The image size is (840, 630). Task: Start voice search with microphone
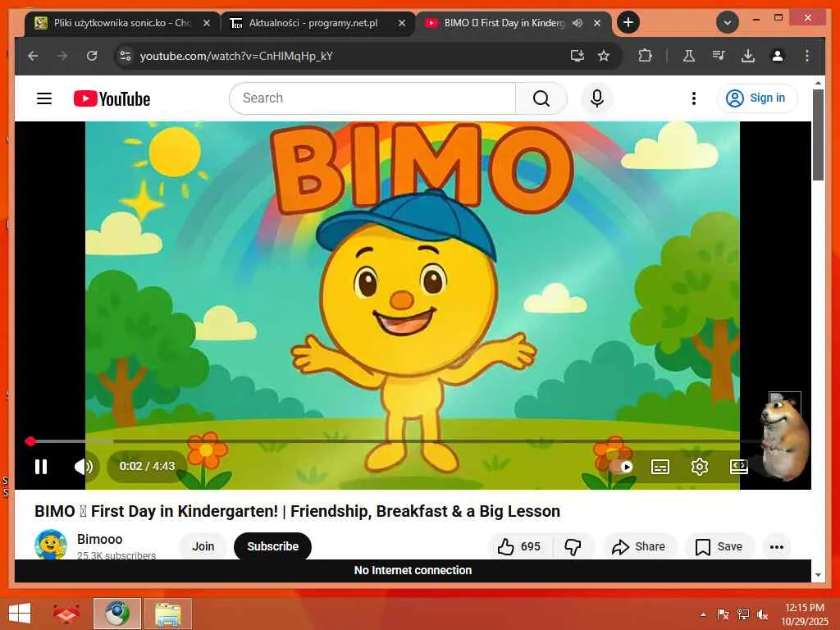coord(597,98)
